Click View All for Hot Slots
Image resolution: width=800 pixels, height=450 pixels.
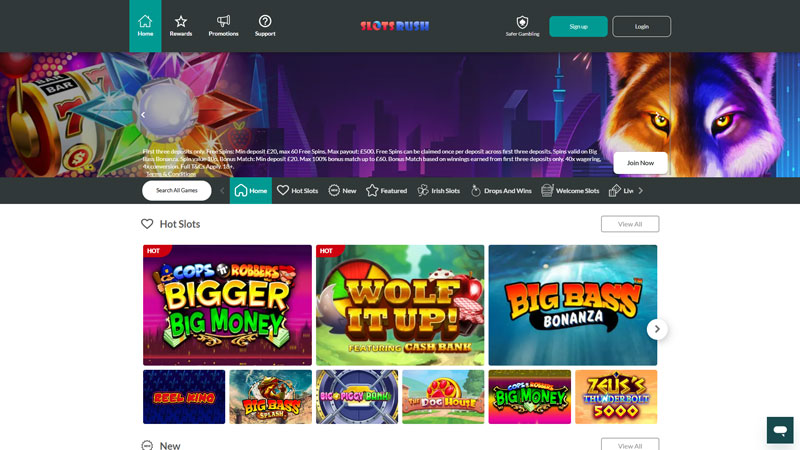(630, 224)
